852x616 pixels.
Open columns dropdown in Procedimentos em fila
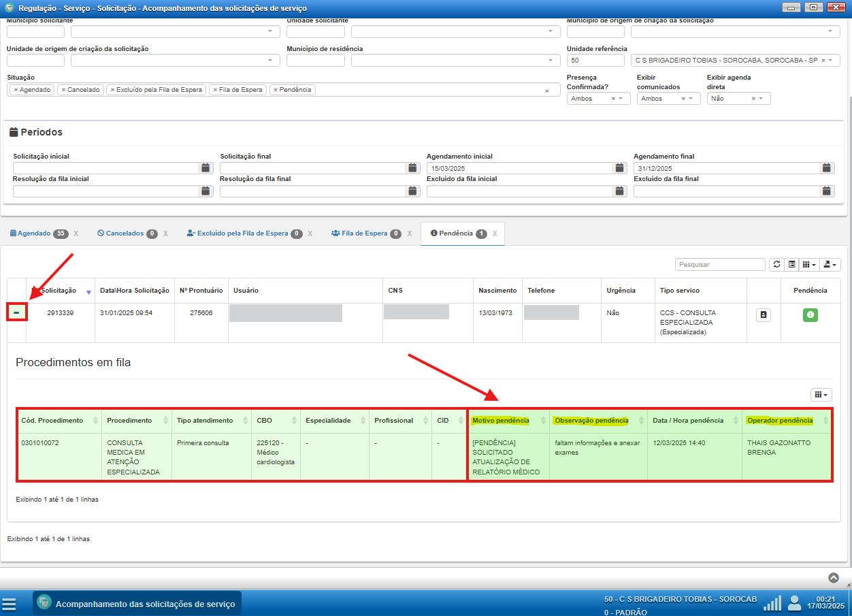coord(821,395)
